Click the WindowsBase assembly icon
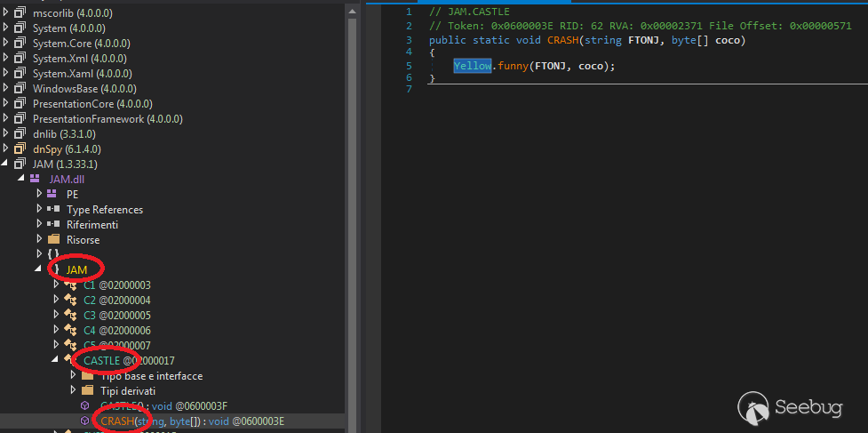Image resolution: width=868 pixels, height=433 pixels. point(20,89)
